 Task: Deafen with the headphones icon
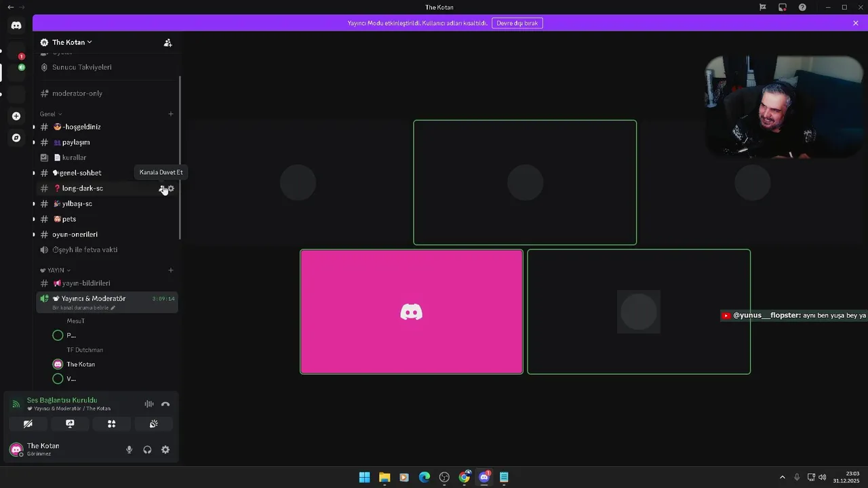coord(147,449)
